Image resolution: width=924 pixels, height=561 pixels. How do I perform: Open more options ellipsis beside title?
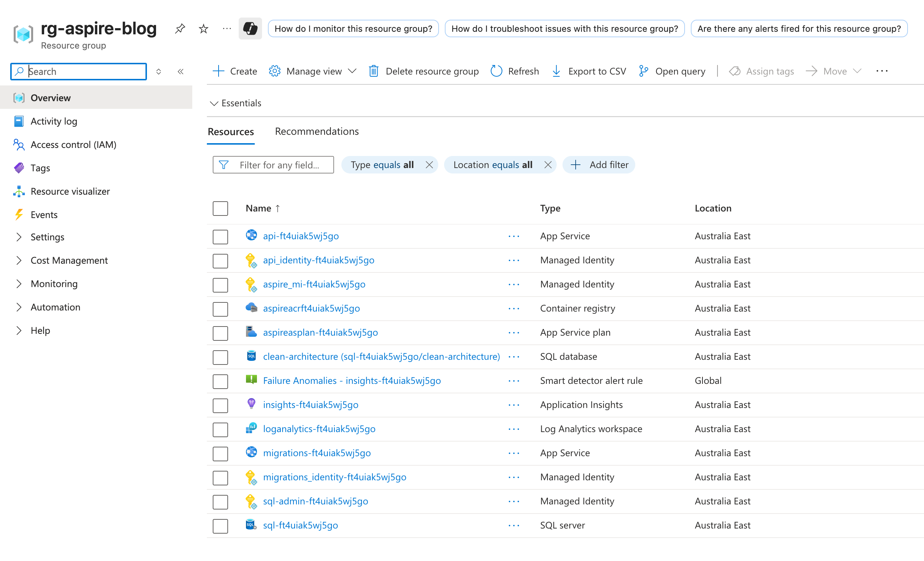(x=227, y=28)
